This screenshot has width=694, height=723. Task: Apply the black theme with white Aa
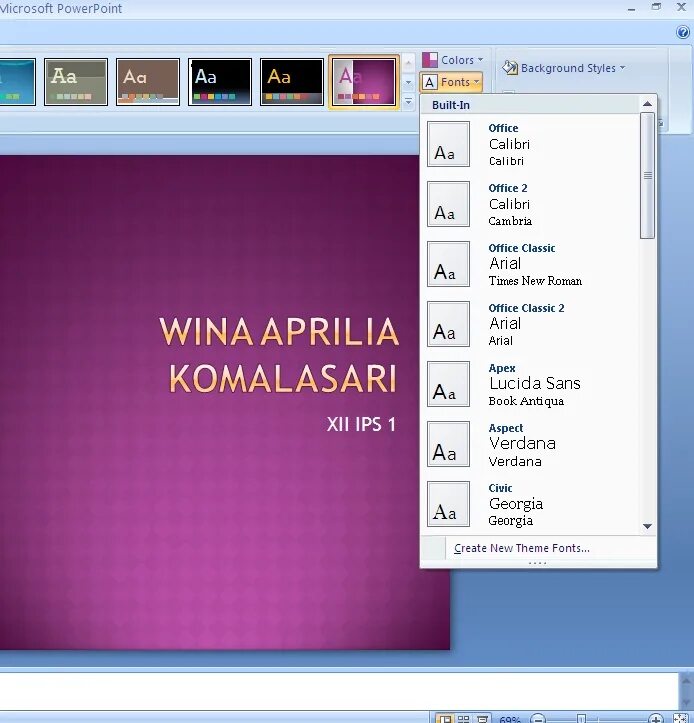point(219,82)
